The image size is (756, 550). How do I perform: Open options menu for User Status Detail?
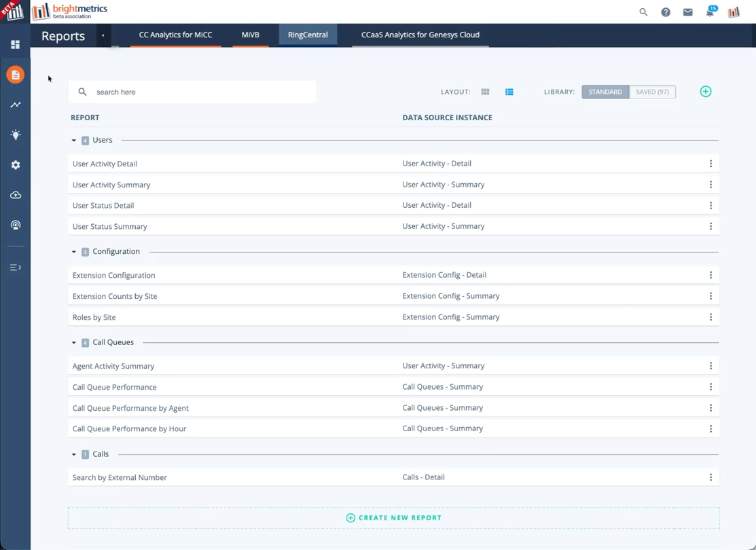click(x=710, y=205)
